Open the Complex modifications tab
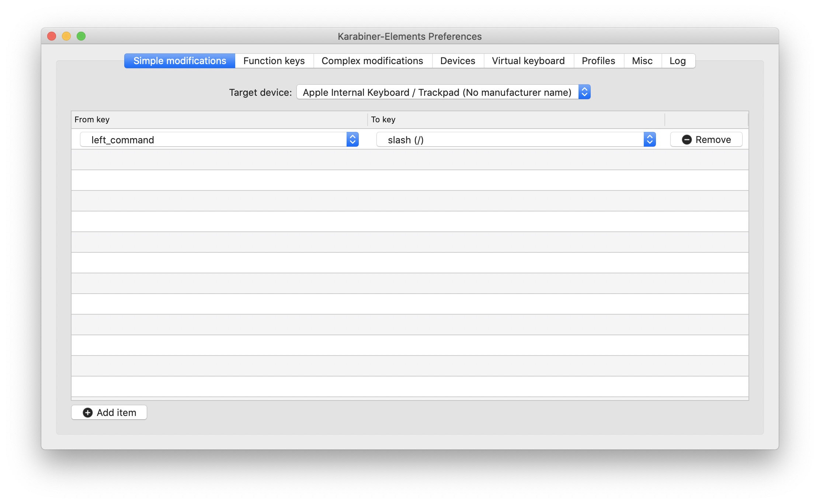 [x=372, y=61]
